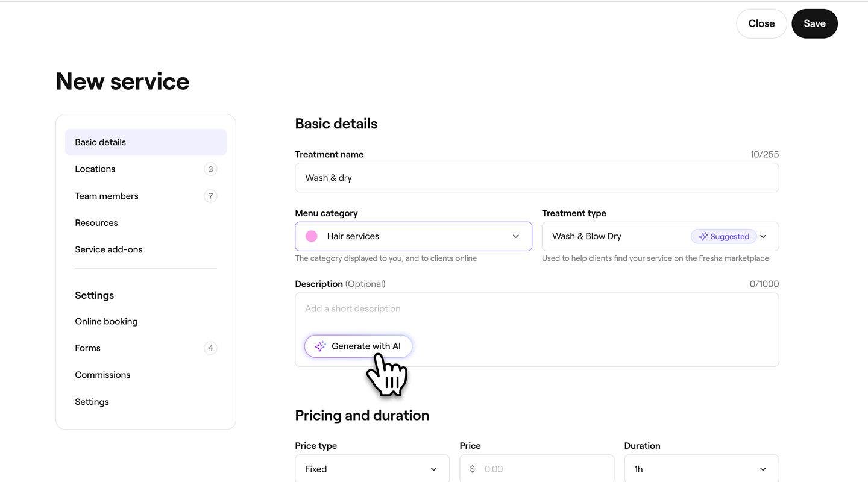
Task: Click the pink Hair services color dot
Action: coord(312,236)
